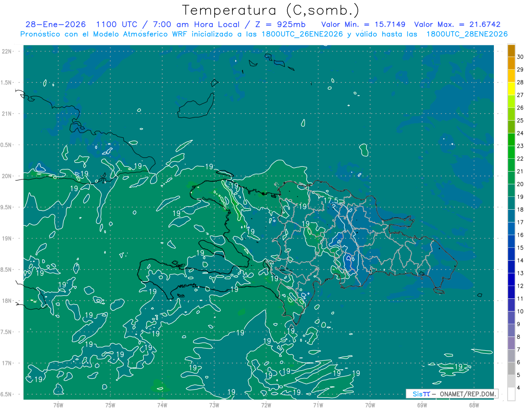Click the '70W' longitude axis label
Viewport: 532px width, 411px height.
370,404
